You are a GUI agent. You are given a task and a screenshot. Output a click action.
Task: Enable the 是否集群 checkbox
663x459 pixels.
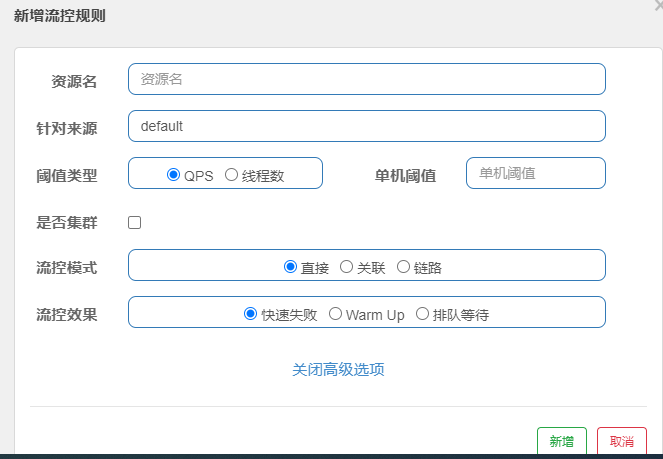[x=134, y=222]
